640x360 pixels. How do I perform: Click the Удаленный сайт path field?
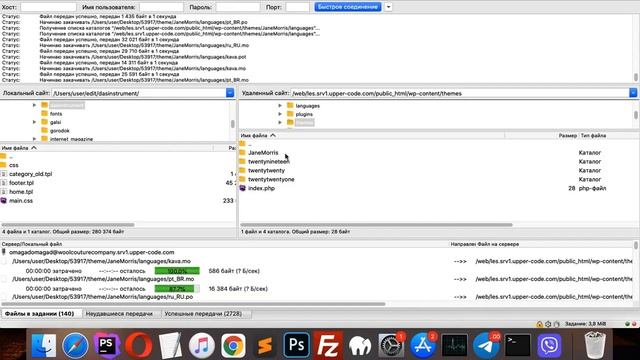460,93
